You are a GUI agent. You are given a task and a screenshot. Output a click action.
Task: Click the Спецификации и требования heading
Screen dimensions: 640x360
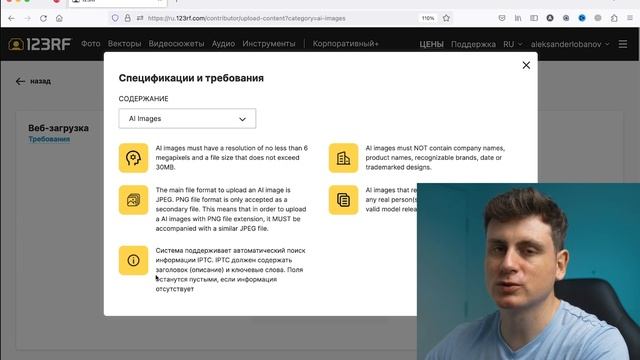[x=191, y=78]
